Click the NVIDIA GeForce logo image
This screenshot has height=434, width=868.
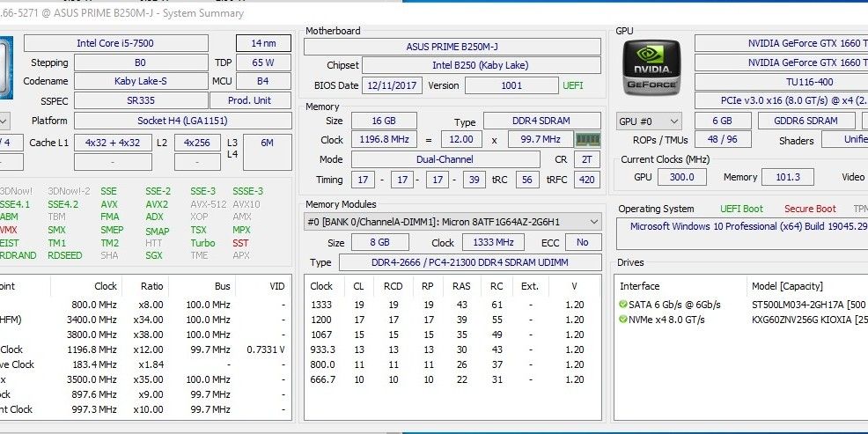(651, 67)
